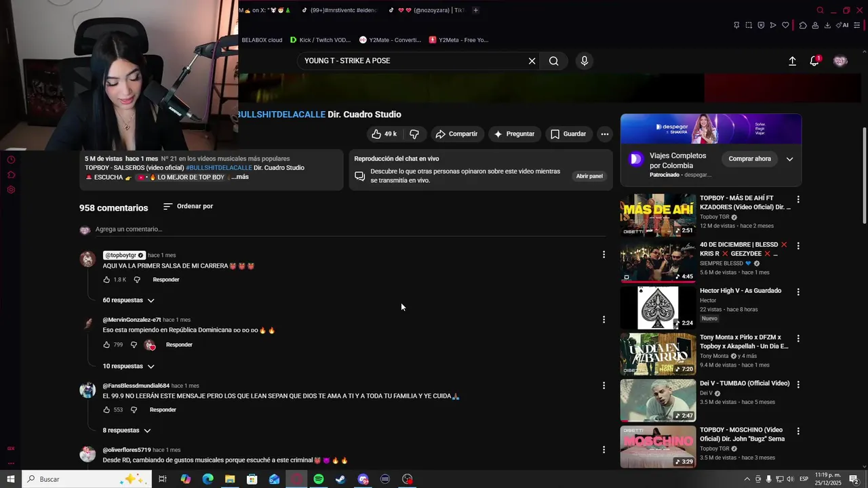Switch to the #mrstiventc TikTok tab
Viewport: 868px width, 488px height.
pos(338,10)
